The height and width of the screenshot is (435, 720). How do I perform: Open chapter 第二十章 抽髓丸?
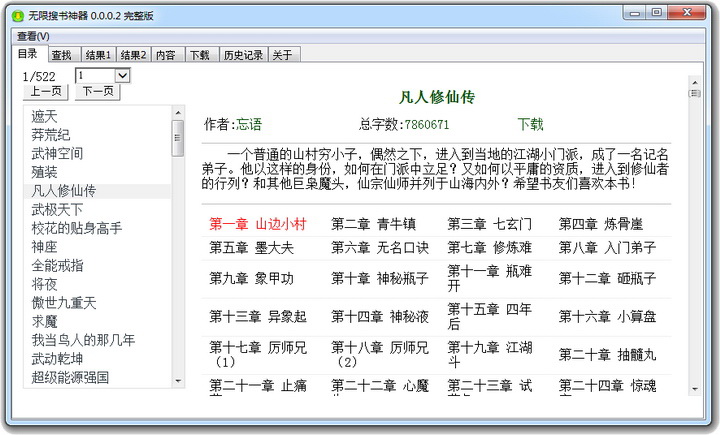pos(607,355)
